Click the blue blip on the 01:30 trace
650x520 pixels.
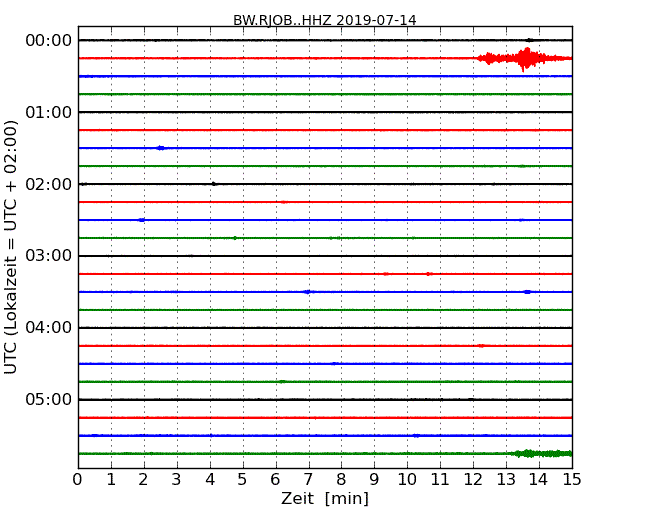click(160, 148)
